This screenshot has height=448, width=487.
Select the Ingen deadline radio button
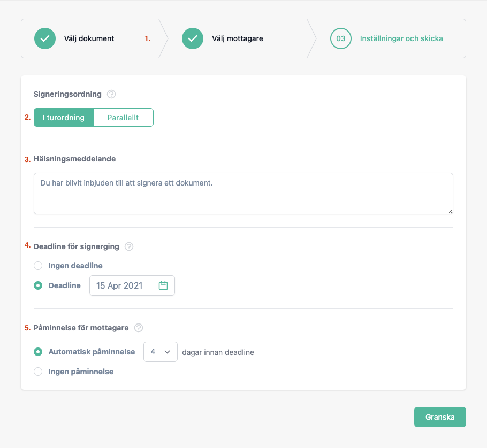38,266
